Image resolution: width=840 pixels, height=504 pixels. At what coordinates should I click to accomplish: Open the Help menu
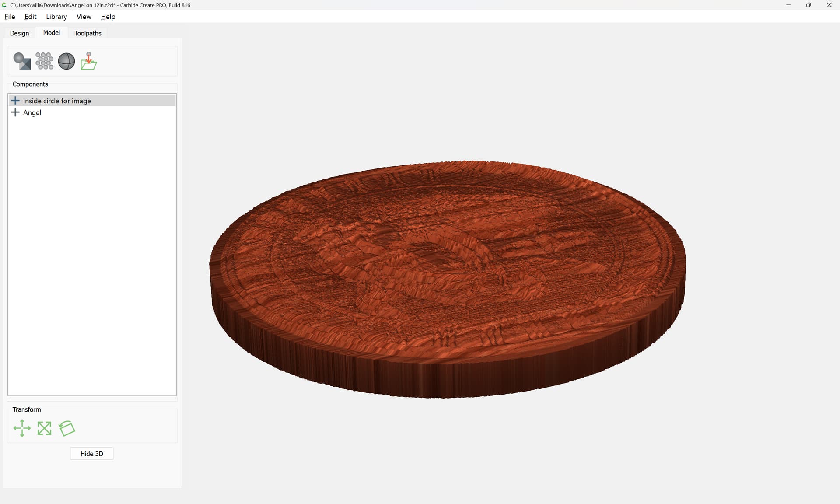pyautogui.click(x=108, y=17)
